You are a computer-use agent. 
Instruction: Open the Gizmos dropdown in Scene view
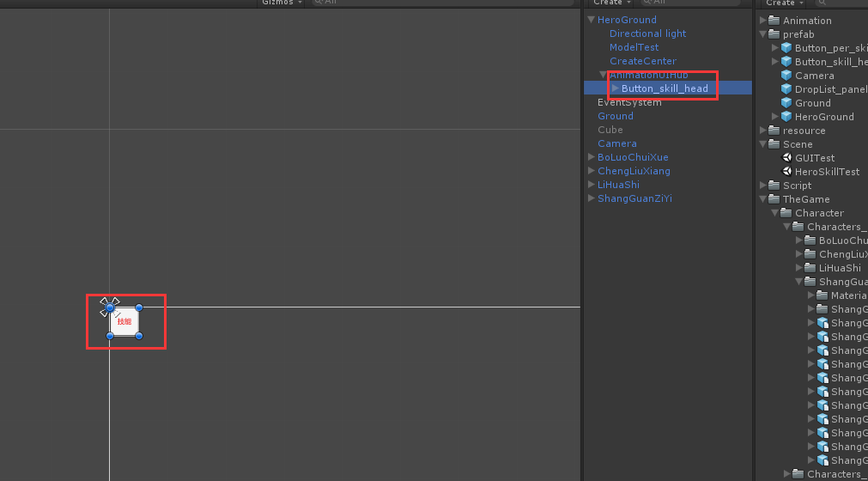pos(282,3)
